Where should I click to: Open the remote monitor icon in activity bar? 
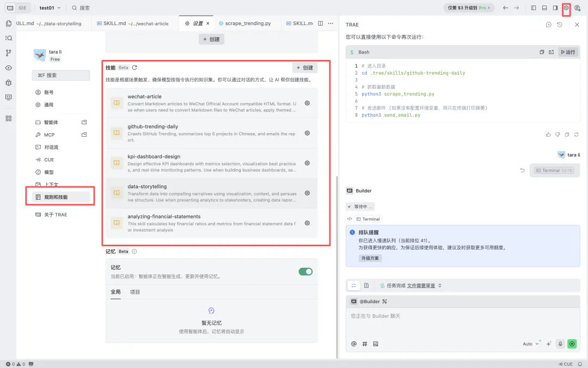coord(8,97)
